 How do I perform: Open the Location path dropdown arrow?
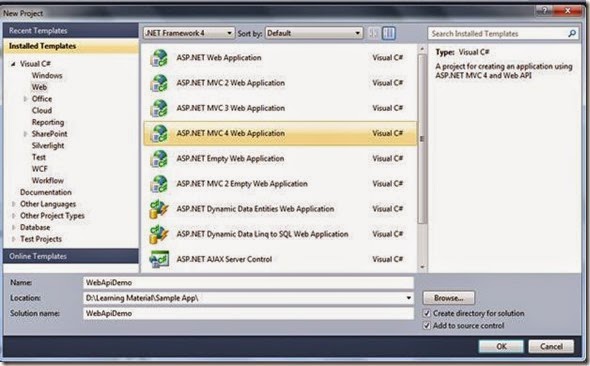coord(409,298)
